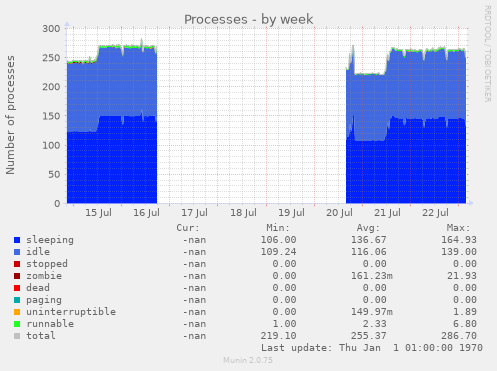Click zombie average value 161.23m

pos(372,276)
